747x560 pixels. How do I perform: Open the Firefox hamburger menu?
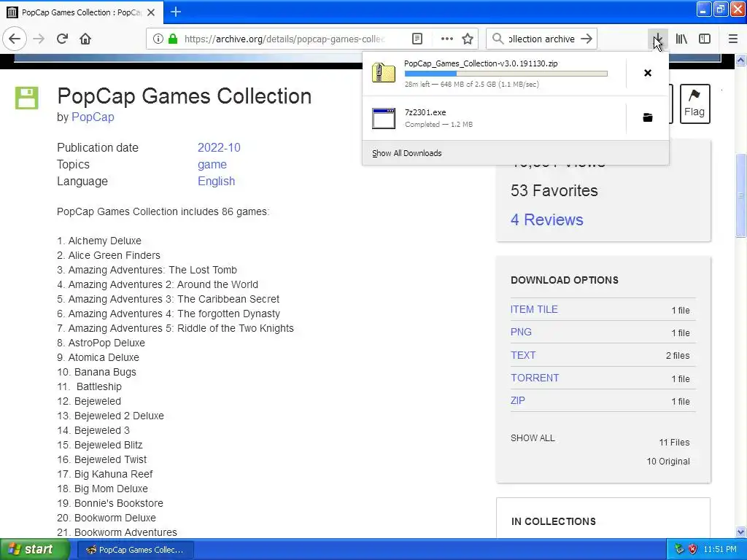[x=732, y=39]
